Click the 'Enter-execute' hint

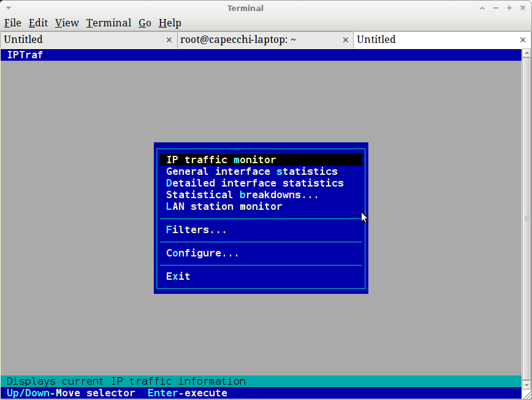188,393
